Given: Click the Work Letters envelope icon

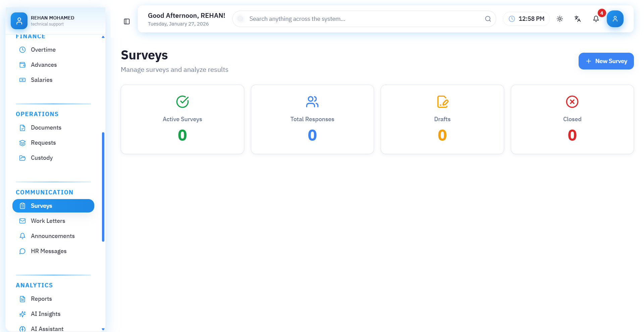Looking at the screenshot, I should coord(22,221).
